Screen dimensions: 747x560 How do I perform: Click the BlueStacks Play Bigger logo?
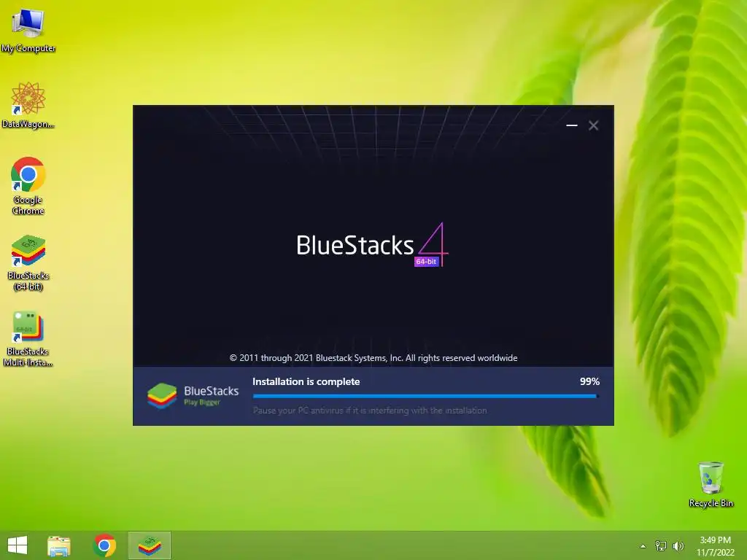coord(193,396)
